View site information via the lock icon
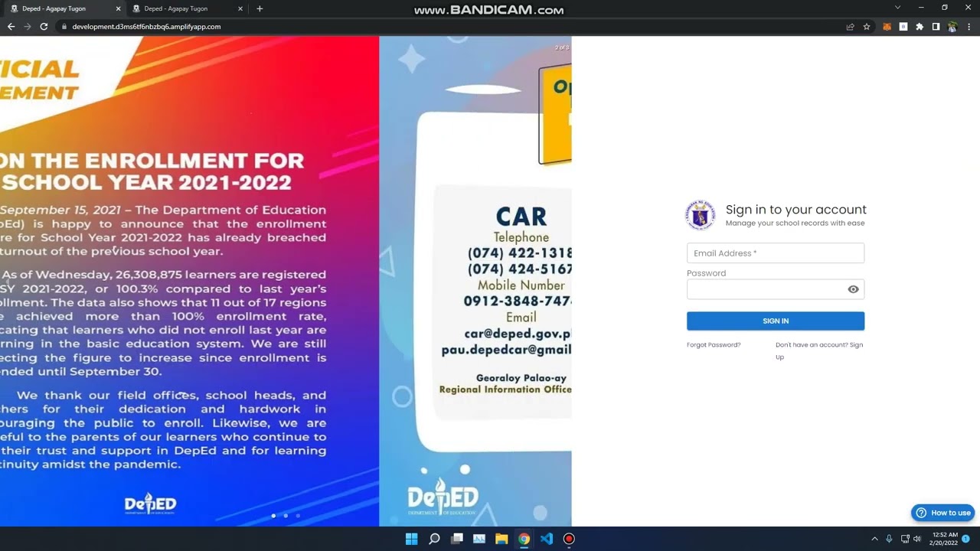The width and height of the screenshot is (980, 551). coord(64,27)
